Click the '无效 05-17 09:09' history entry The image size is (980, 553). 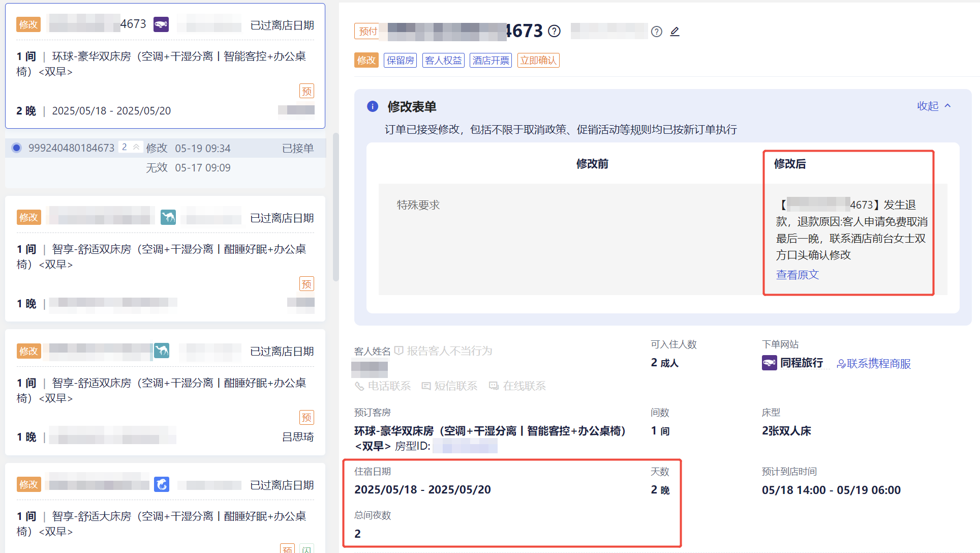pyautogui.click(x=188, y=168)
